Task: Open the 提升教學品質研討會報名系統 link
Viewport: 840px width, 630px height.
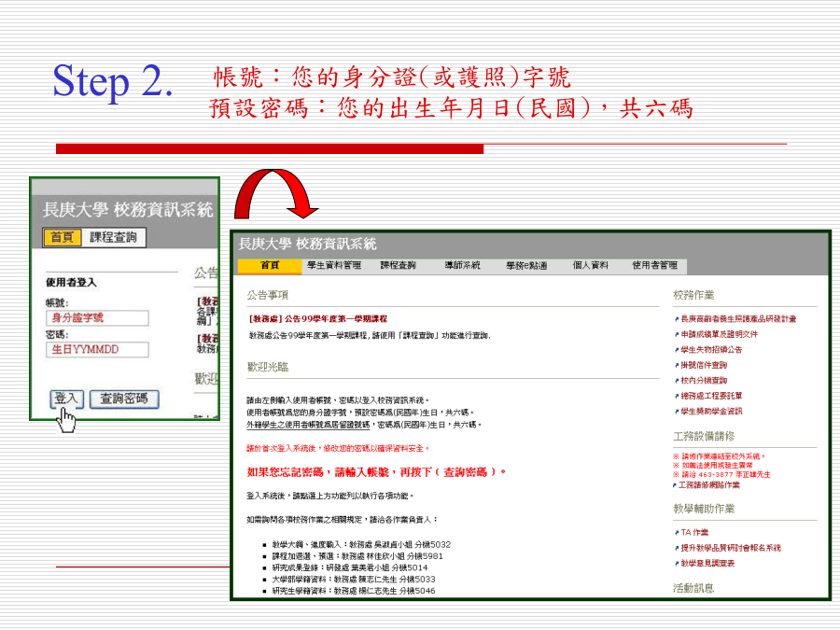Action: pyautogui.click(x=731, y=548)
